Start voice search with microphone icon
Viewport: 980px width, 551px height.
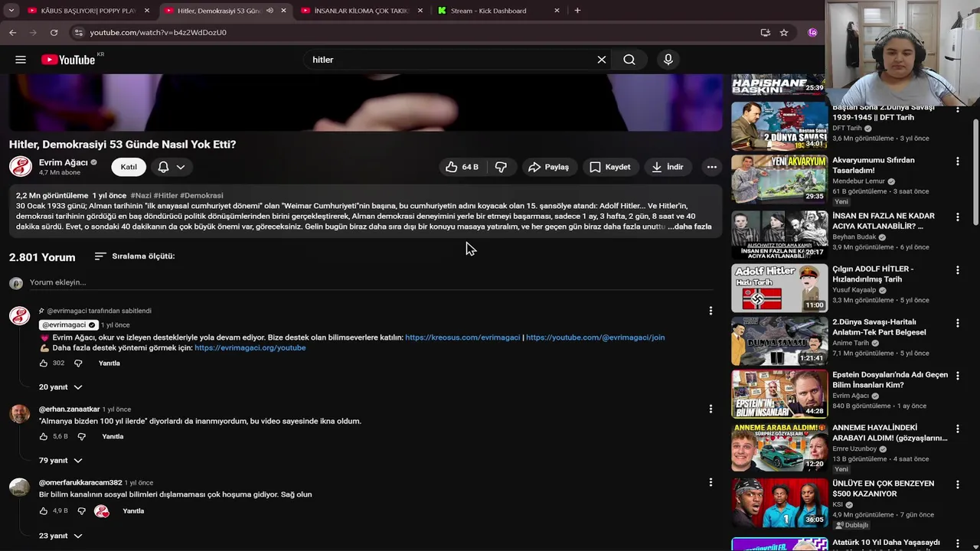668,60
